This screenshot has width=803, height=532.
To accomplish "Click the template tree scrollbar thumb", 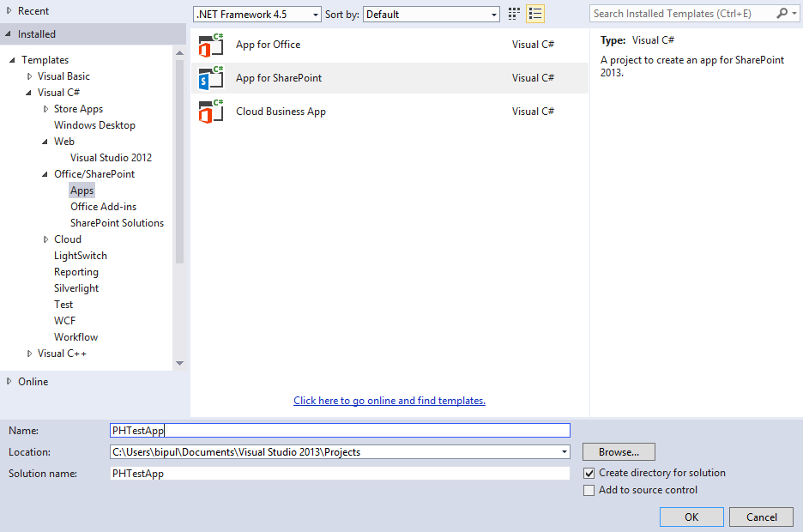I will (x=179, y=162).
